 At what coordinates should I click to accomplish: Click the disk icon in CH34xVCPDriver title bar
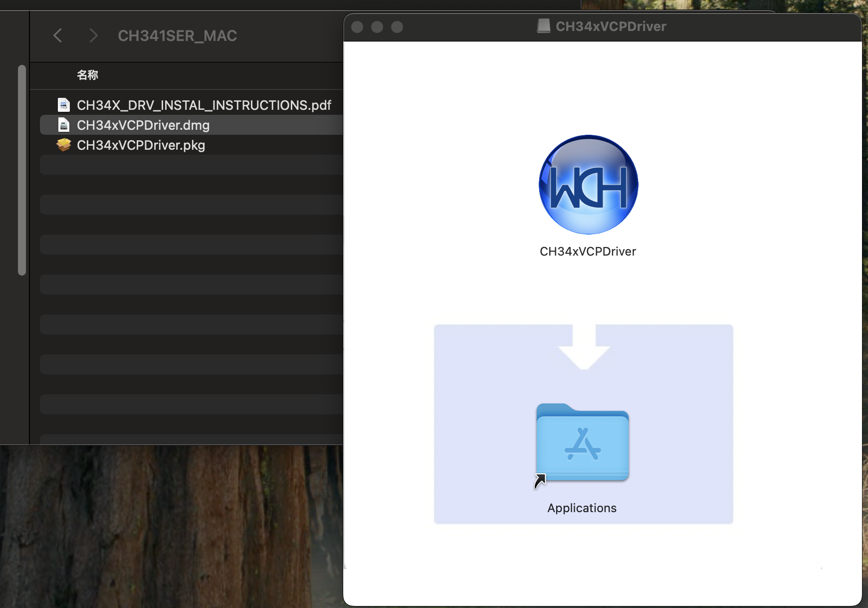[x=544, y=26]
